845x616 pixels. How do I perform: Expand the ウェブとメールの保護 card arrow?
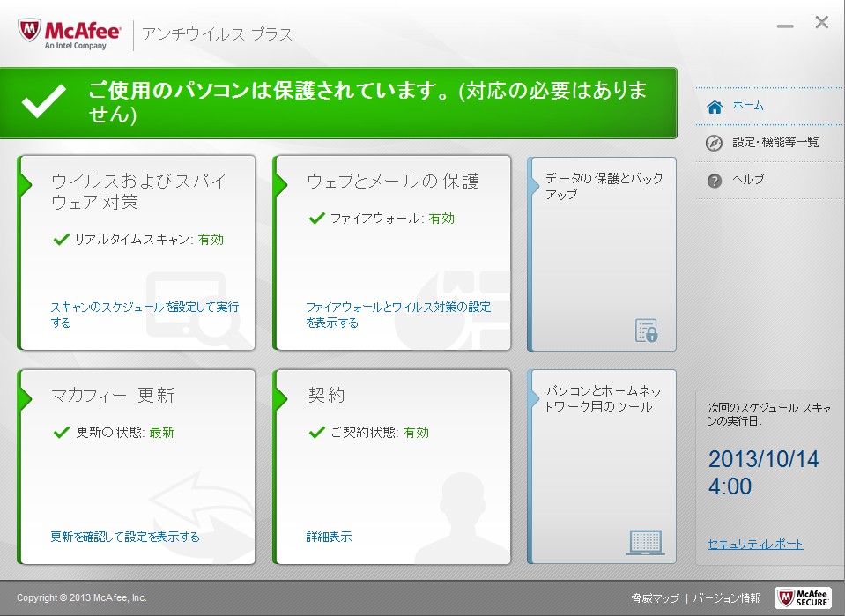(x=281, y=184)
